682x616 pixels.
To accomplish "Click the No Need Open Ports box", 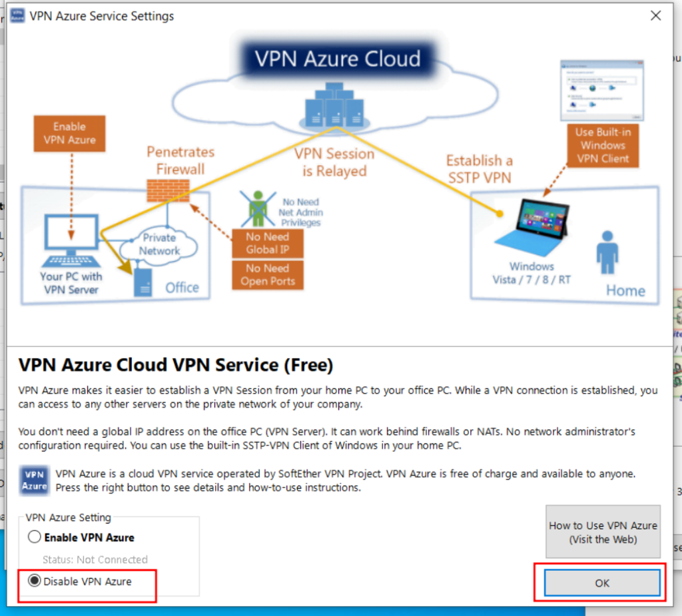I will (x=267, y=274).
